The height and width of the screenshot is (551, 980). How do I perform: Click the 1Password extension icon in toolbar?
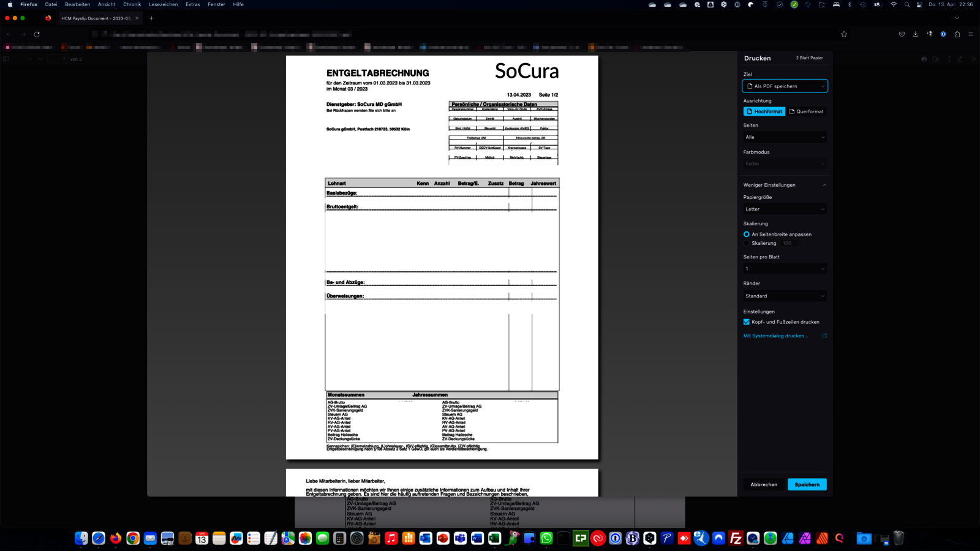tap(943, 34)
